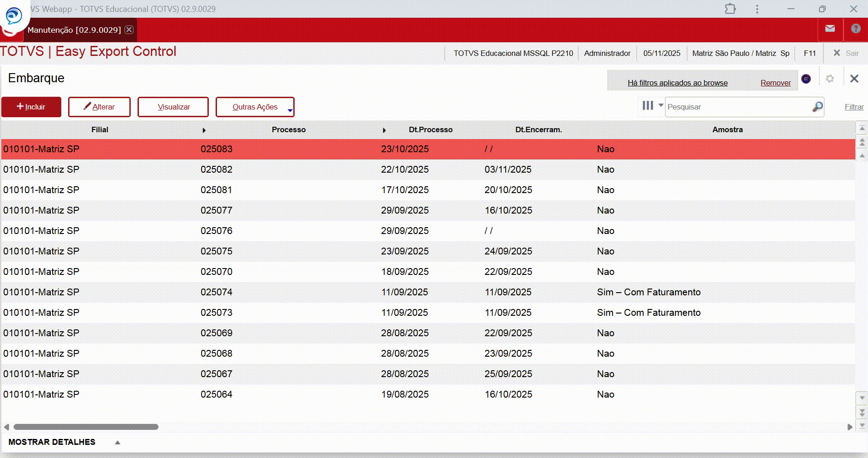This screenshot has width=868, height=458.
Task: Click the Incluir button
Action: [31, 107]
